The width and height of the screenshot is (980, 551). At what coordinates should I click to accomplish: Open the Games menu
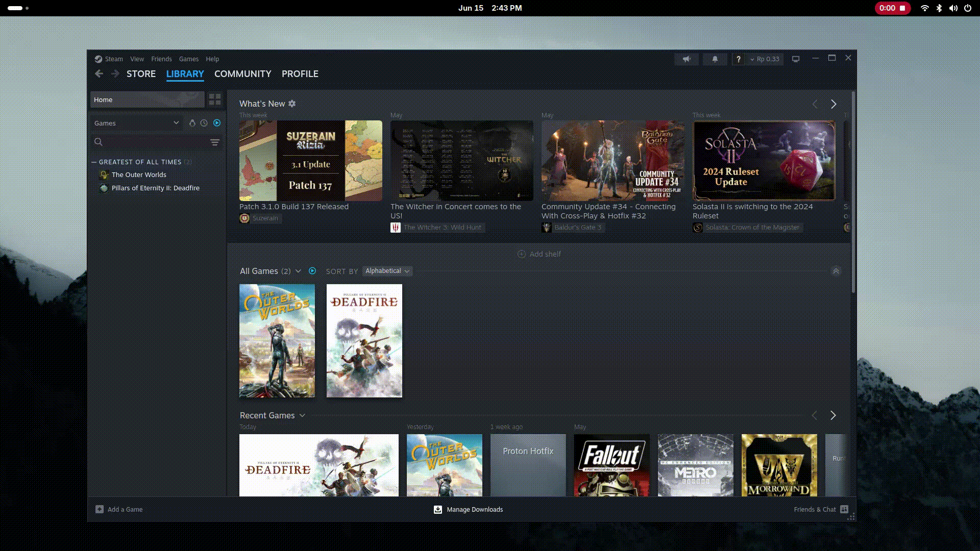(189, 59)
